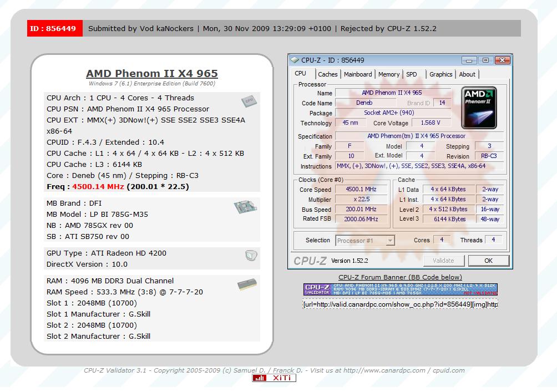Select the SPD tab
Viewport: 557px width, 392px height.
click(x=411, y=74)
